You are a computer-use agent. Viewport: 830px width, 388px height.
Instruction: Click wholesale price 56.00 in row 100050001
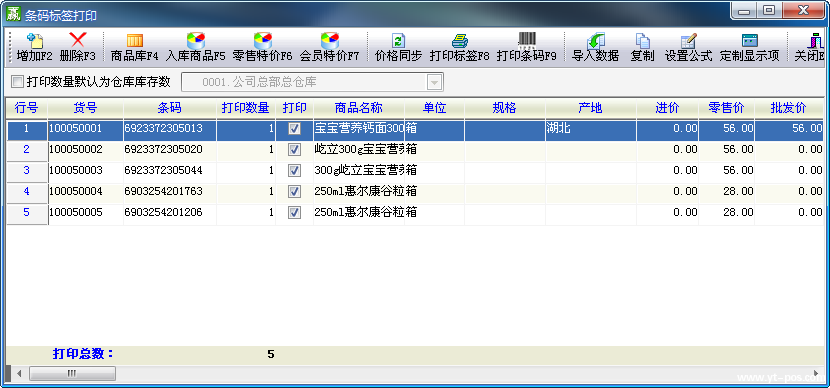(789, 129)
